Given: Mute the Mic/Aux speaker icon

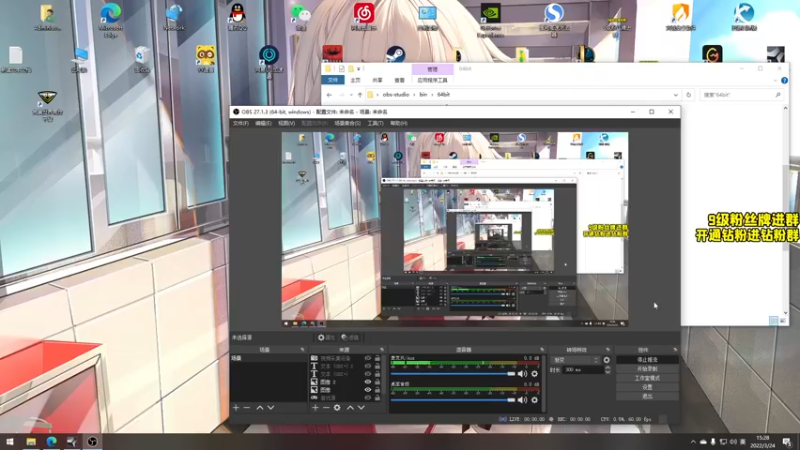Looking at the screenshot, I should (x=522, y=373).
